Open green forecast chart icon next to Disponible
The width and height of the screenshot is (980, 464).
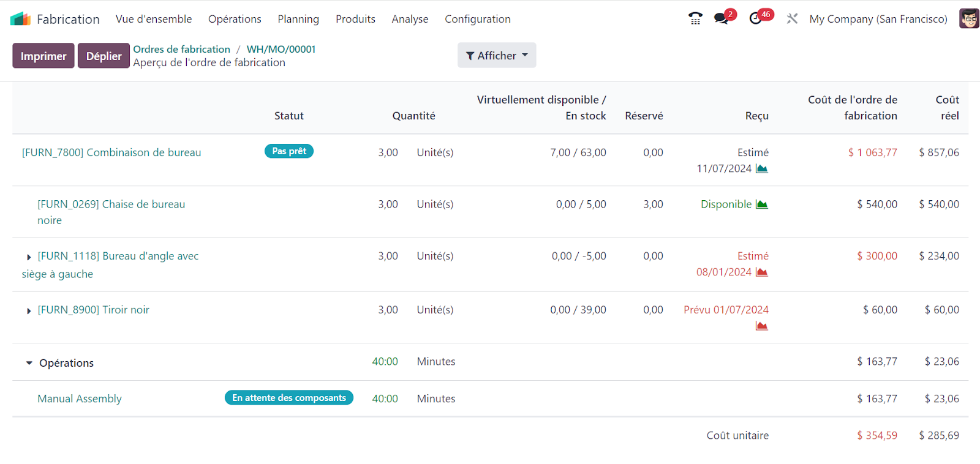tap(762, 204)
